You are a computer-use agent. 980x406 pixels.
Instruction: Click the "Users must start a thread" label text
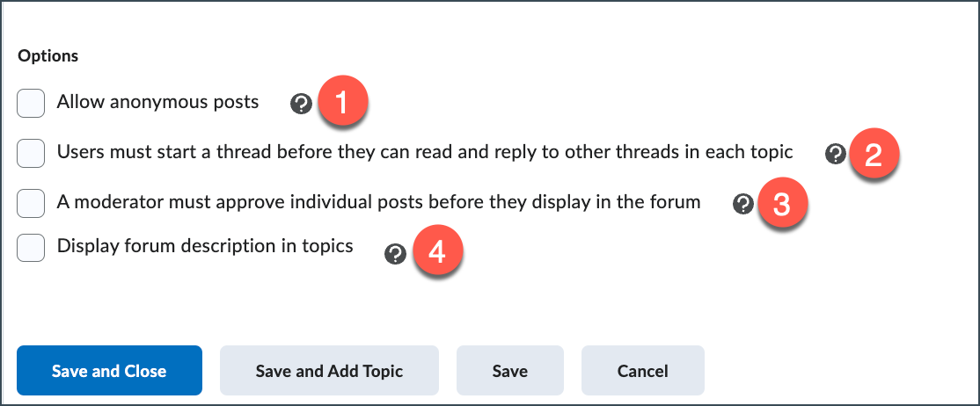424,152
